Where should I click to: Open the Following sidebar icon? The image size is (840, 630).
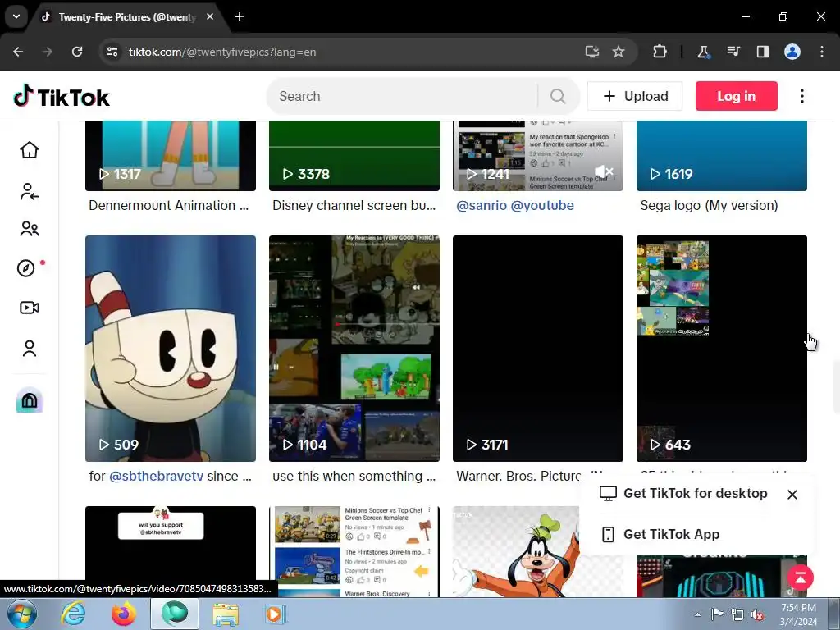[30, 191]
